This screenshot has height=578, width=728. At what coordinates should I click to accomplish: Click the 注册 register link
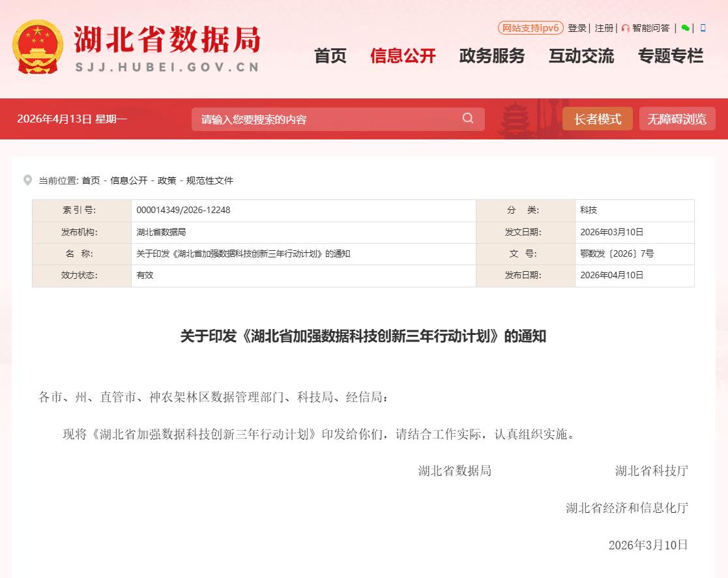click(x=604, y=28)
